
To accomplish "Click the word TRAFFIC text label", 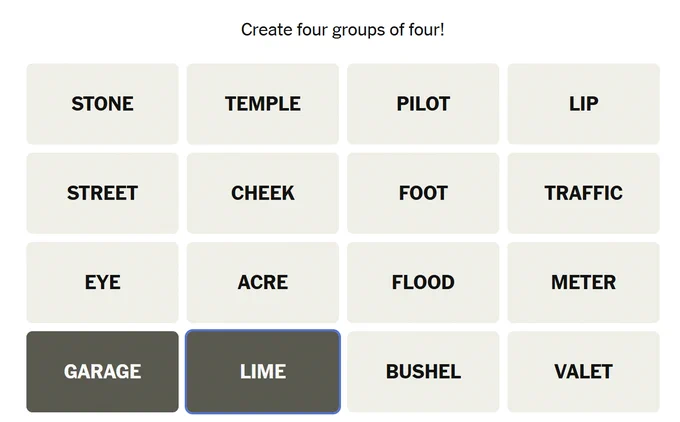I will [584, 193].
